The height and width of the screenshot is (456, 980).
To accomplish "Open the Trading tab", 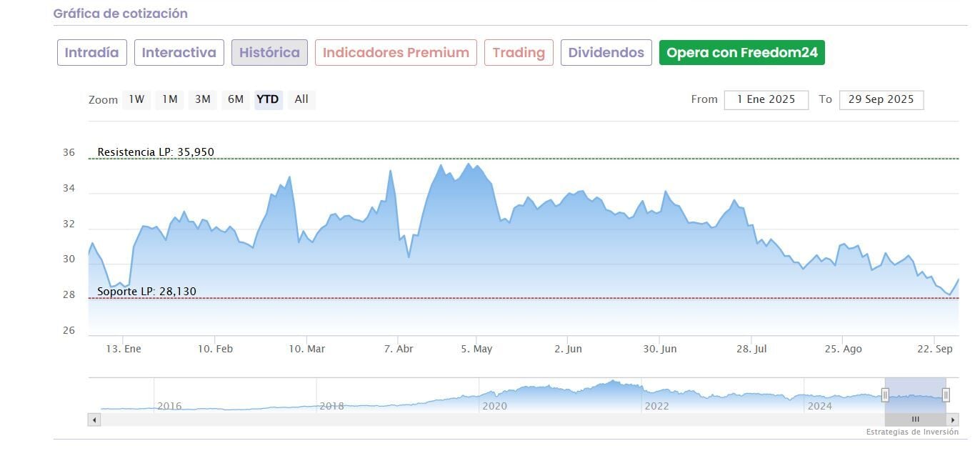I will 519,53.
